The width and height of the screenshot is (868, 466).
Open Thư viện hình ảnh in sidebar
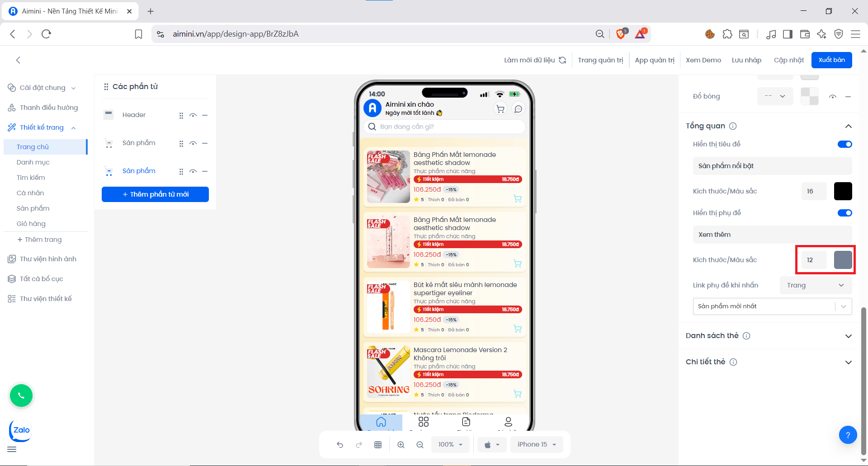pyautogui.click(x=48, y=259)
